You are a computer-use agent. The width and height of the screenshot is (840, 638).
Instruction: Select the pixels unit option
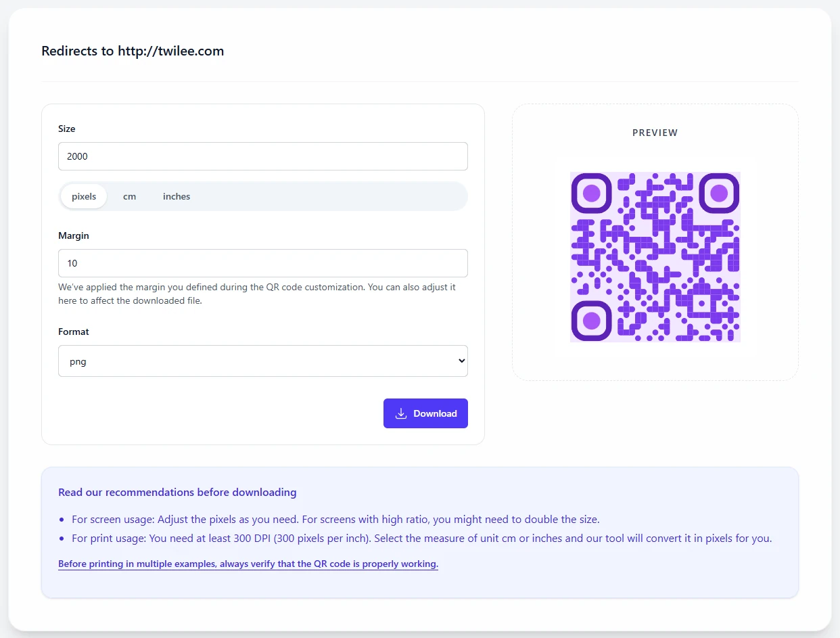(83, 196)
